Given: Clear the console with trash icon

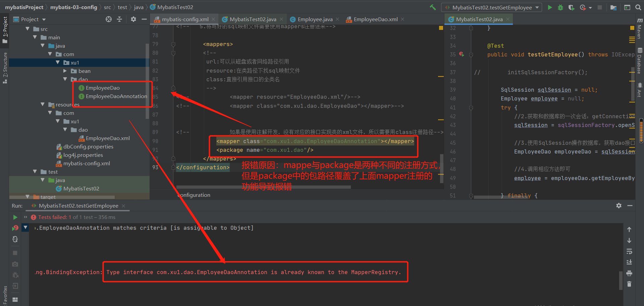Looking at the screenshot, I should pos(629,284).
